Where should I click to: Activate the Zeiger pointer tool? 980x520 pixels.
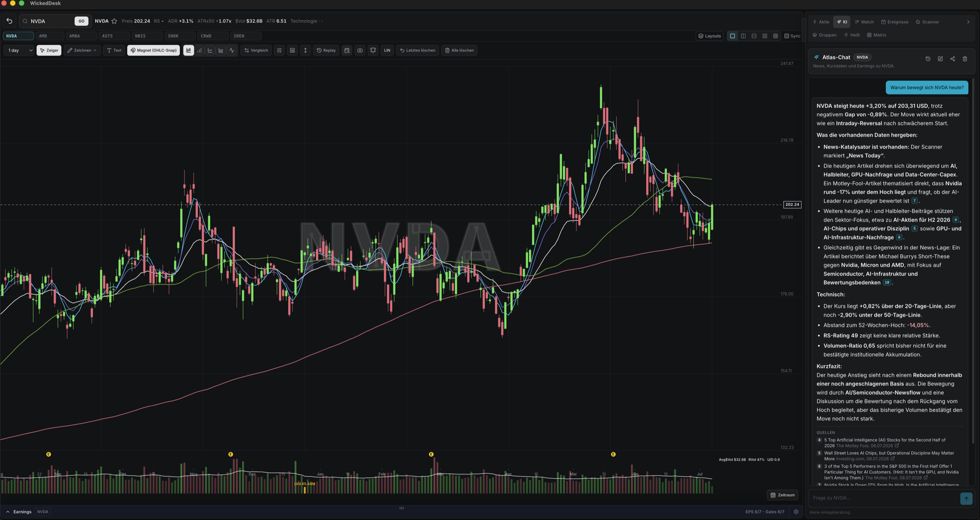coord(49,50)
